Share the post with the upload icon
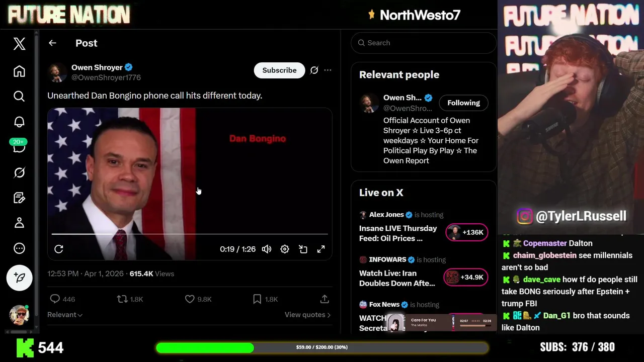The height and width of the screenshot is (362, 644). (x=325, y=299)
